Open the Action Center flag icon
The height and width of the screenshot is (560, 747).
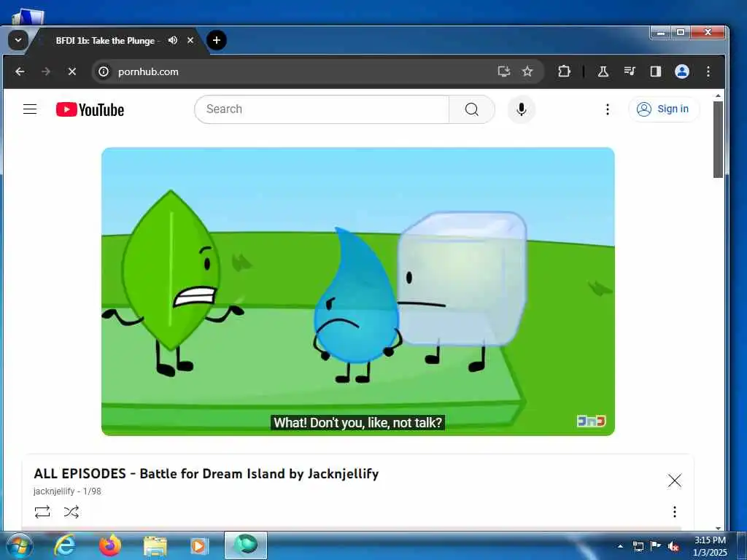pos(656,546)
